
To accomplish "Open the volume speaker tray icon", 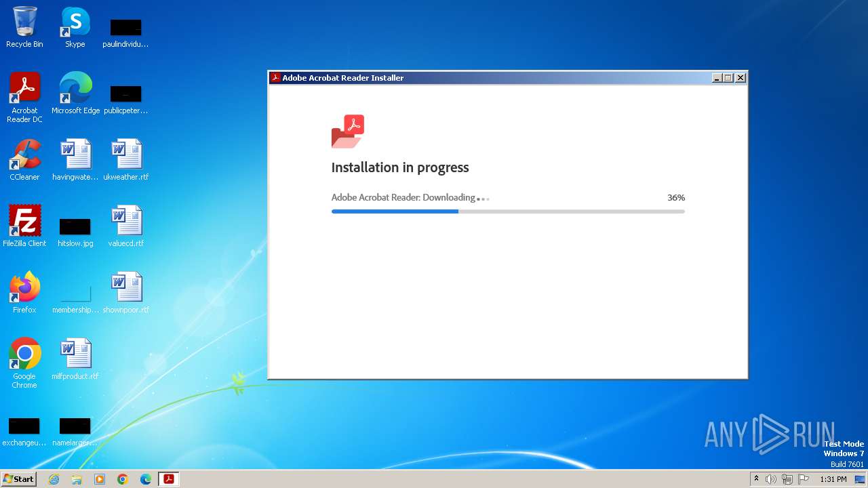I will (771, 479).
